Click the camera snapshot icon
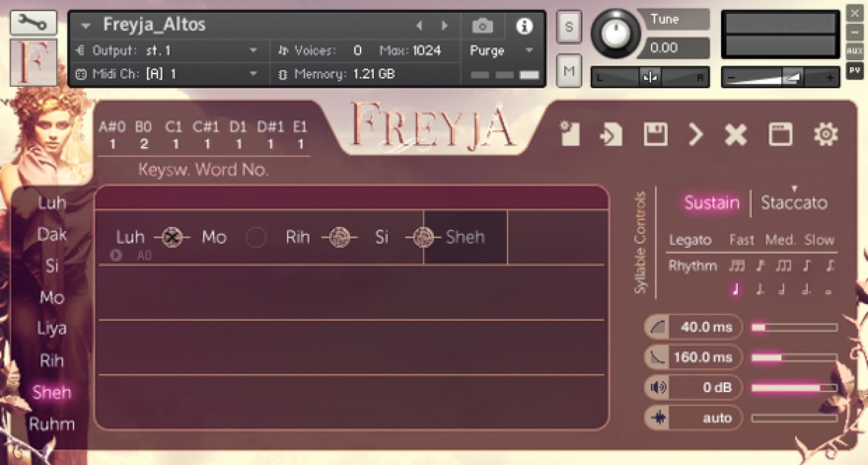The width and height of the screenshot is (868, 465). (482, 26)
